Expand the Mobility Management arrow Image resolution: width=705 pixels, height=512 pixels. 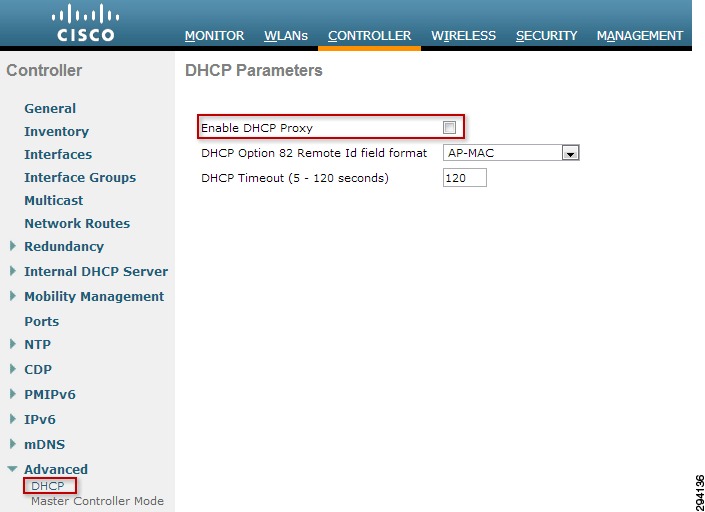click(x=13, y=296)
